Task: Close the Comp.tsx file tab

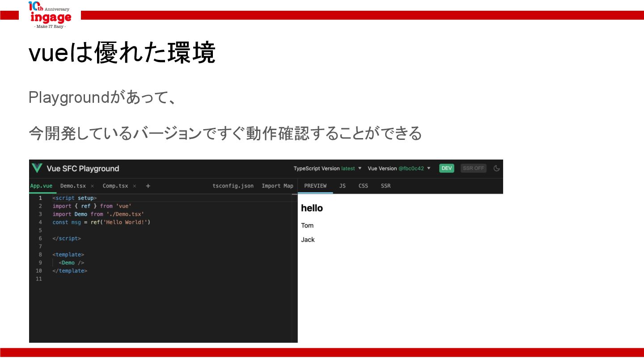Action: [x=134, y=186]
